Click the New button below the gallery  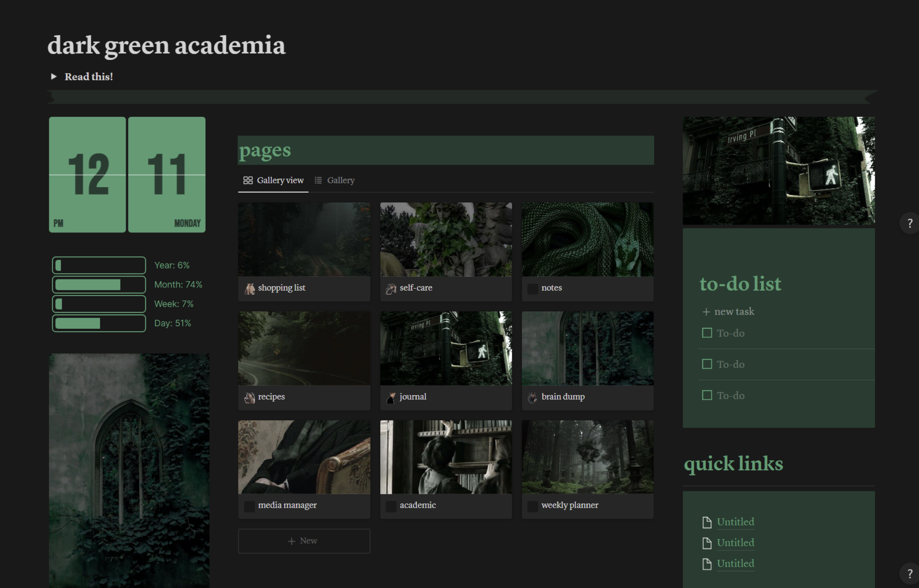click(x=304, y=540)
